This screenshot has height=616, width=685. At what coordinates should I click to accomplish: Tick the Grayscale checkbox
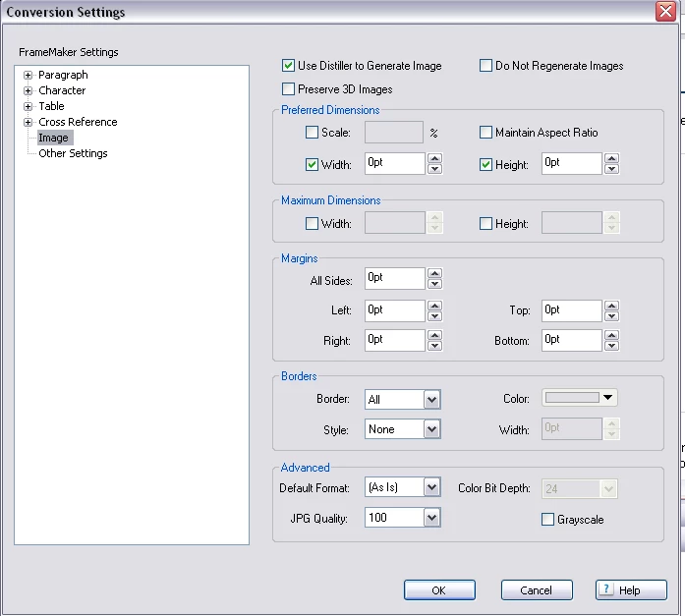click(547, 519)
